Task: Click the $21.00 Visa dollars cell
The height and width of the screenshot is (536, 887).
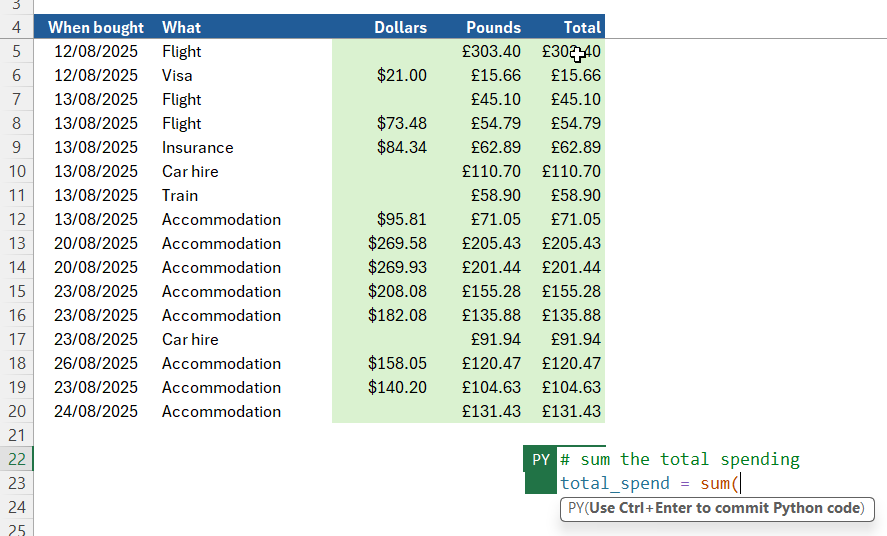Action: click(x=401, y=76)
